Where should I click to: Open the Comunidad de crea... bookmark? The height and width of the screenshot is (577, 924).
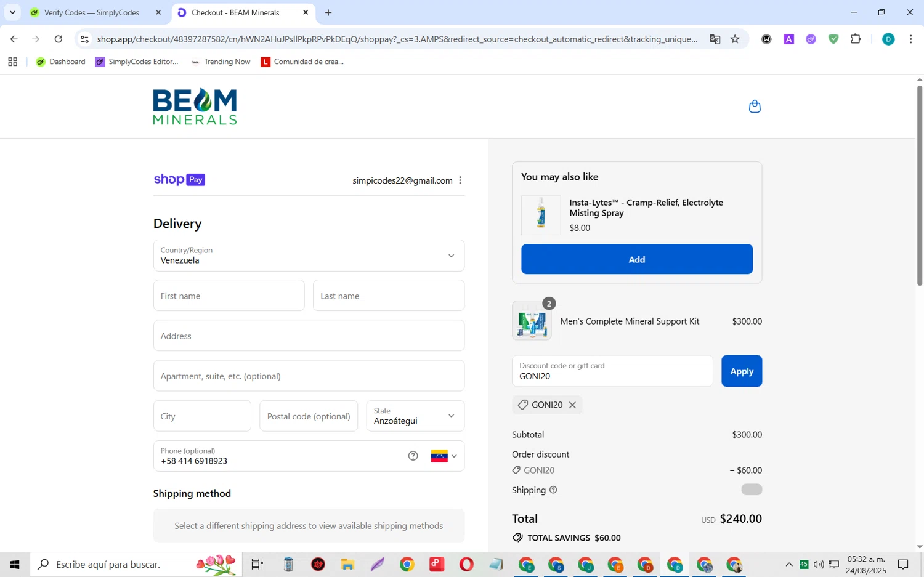click(x=302, y=62)
